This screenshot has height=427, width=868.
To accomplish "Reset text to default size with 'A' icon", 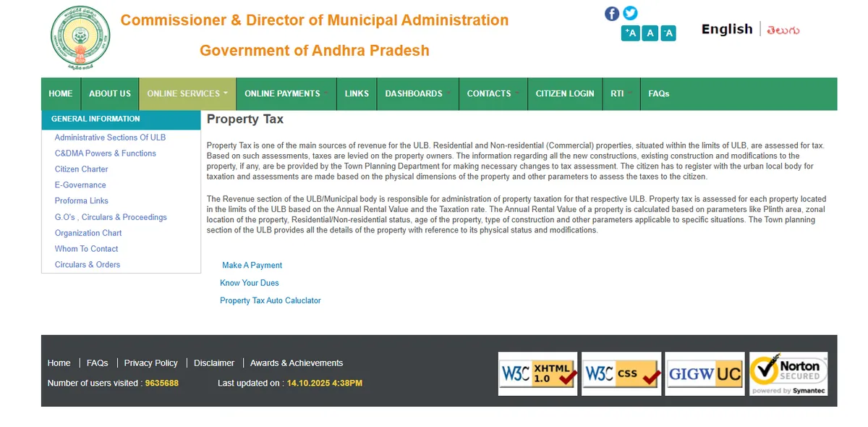I will (x=650, y=33).
